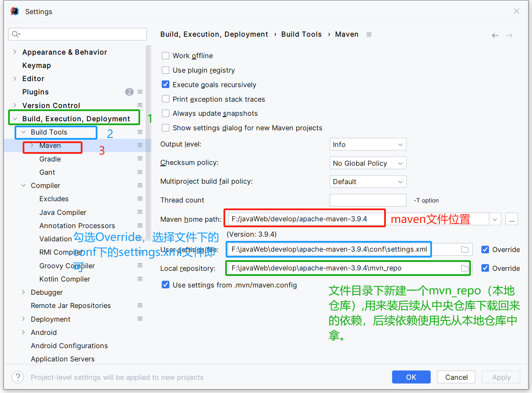Expand the Version Control tree node
The image size is (532, 393).
pyautogui.click(x=15, y=105)
